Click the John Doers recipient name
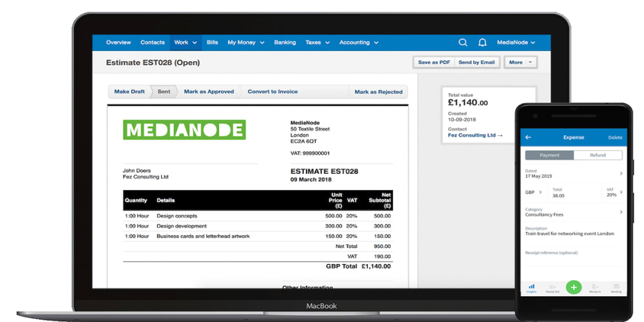This screenshot has height=322, width=644. (137, 171)
